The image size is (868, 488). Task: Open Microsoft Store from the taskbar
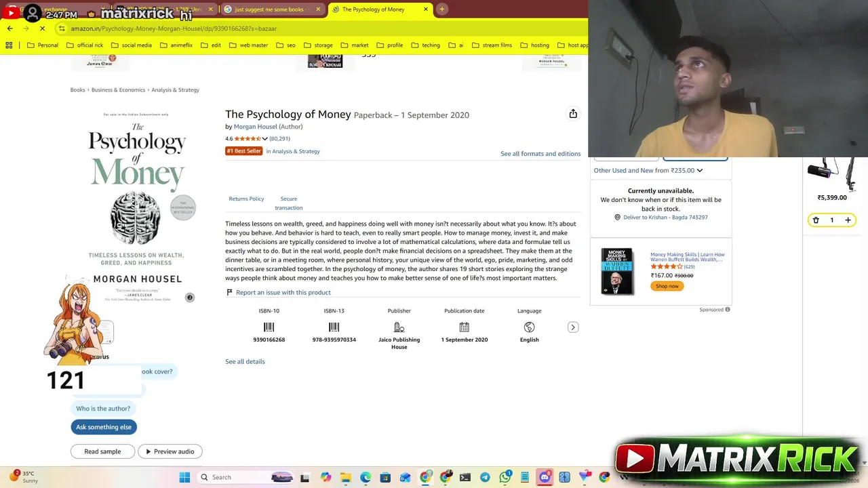pos(385,477)
